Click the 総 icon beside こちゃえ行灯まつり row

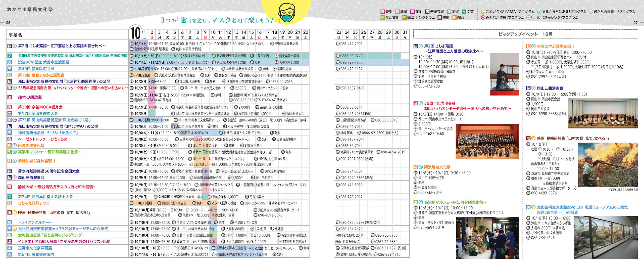coord(10,203)
